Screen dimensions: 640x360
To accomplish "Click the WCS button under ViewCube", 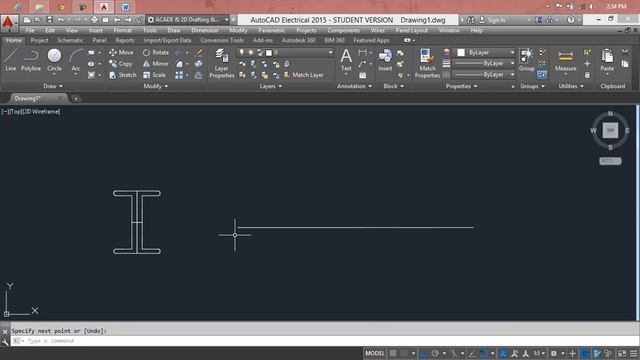I will 610,161.
